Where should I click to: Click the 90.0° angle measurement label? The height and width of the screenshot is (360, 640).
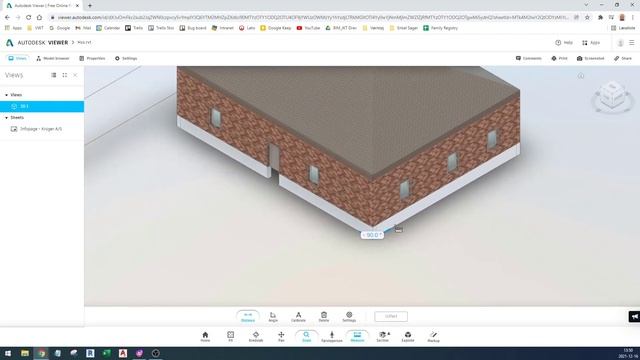pos(372,235)
